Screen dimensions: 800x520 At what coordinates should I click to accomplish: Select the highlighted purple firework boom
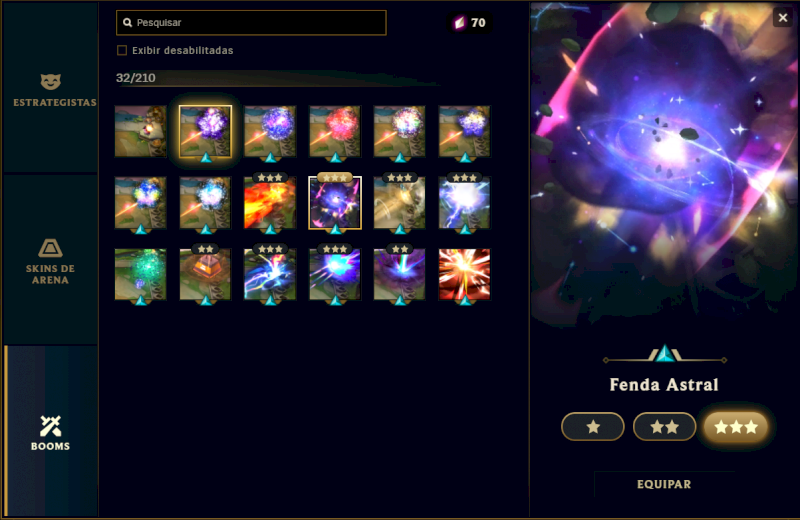coord(205,132)
